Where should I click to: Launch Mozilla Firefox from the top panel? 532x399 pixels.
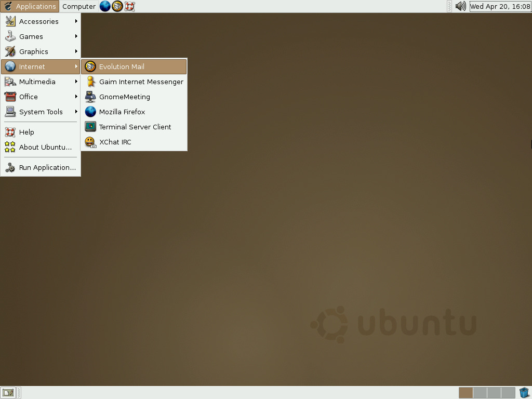104,6
